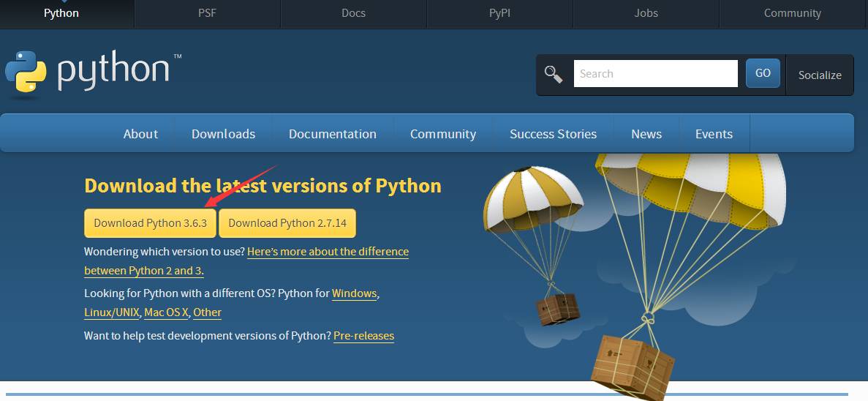Go to the PyPI top tab
Screen dimensions: 868x401
pyautogui.click(x=499, y=13)
